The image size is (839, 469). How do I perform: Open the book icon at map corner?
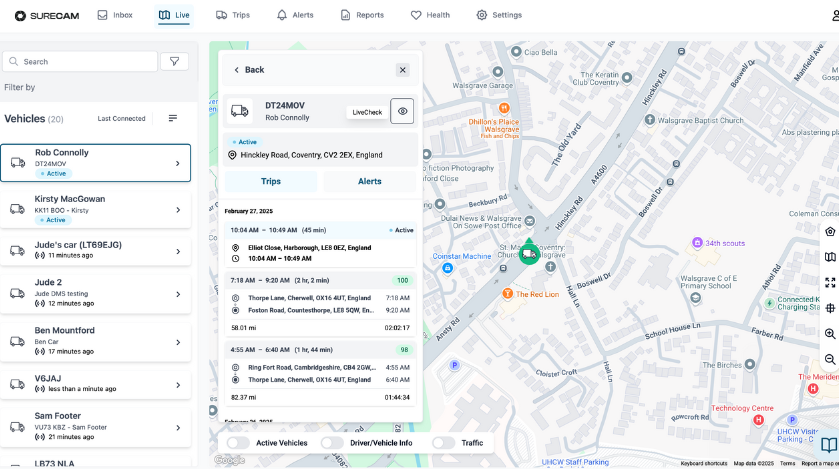[x=829, y=445]
